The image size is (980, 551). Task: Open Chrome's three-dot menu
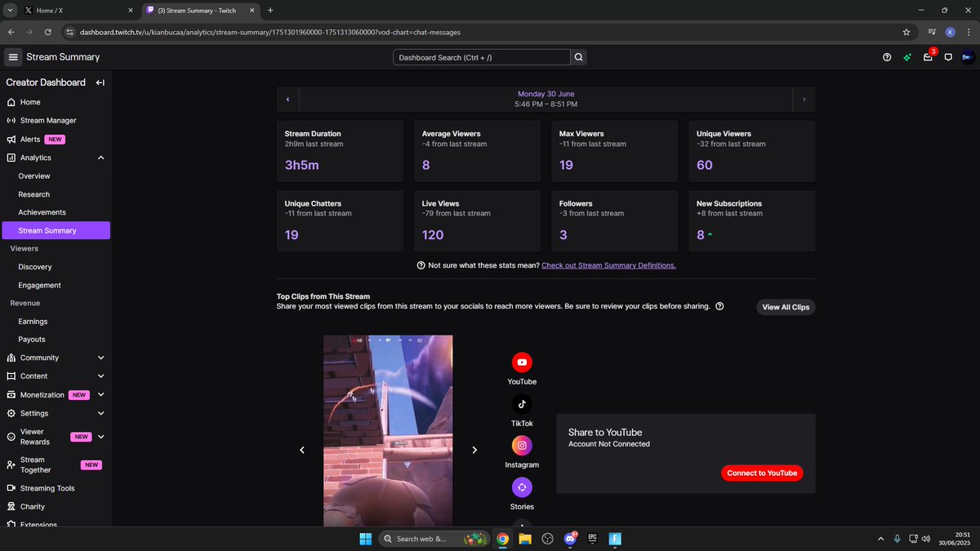969,32
